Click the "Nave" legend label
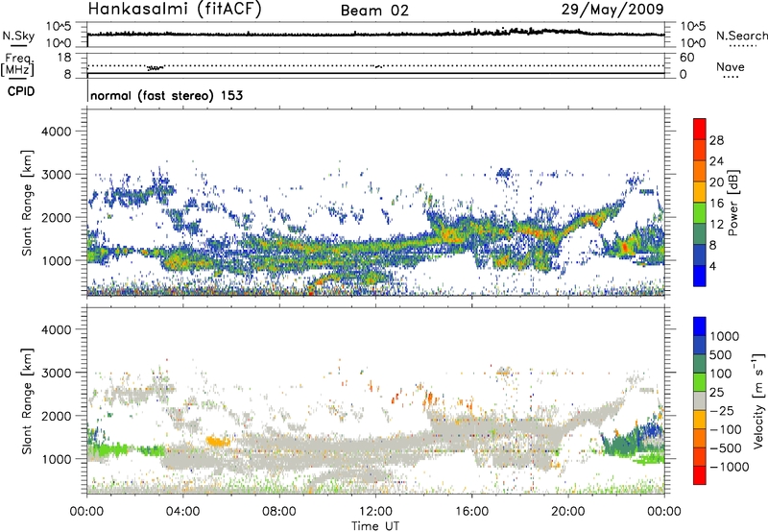 731,67
